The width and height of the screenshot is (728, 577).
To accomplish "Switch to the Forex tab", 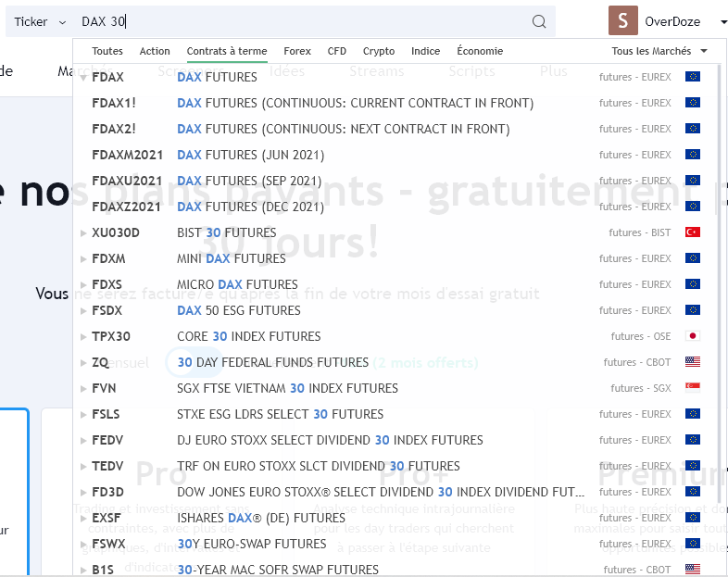I will pyautogui.click(x=297, y=51).
